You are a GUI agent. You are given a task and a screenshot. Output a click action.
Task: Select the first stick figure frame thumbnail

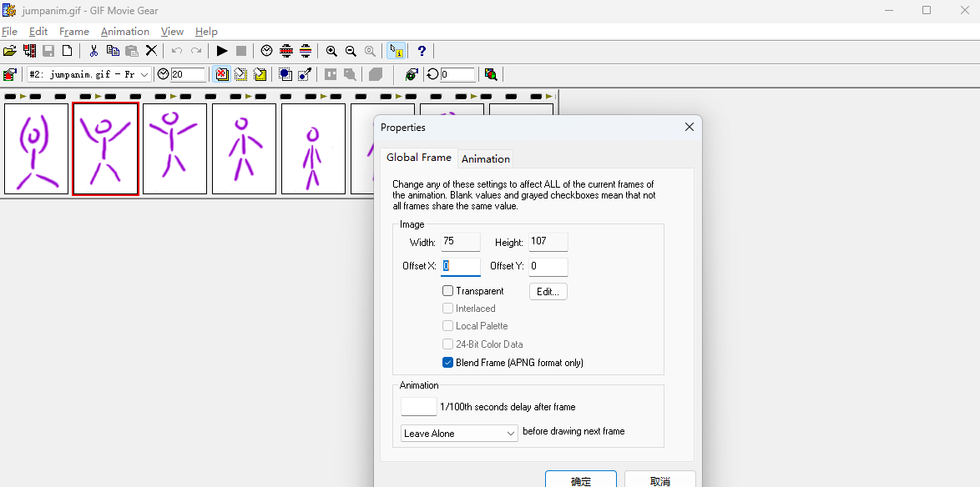(36, 148)
